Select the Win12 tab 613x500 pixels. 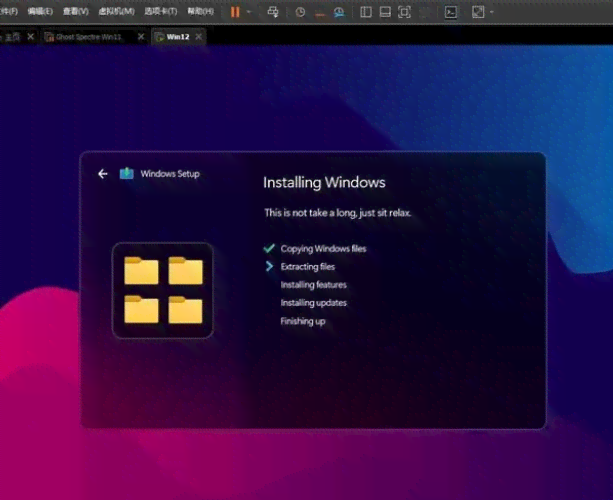(177, 37)
